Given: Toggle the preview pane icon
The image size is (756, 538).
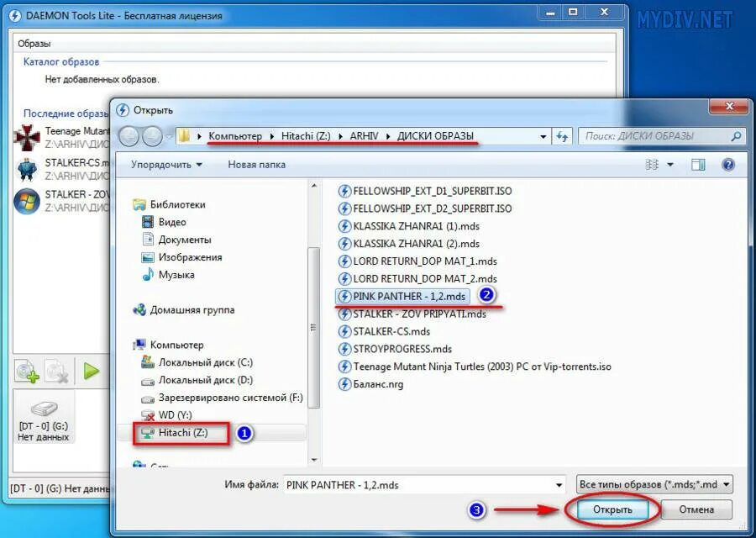Looking at the screenshot, I should pyautogui.click(x=698, y=165).
